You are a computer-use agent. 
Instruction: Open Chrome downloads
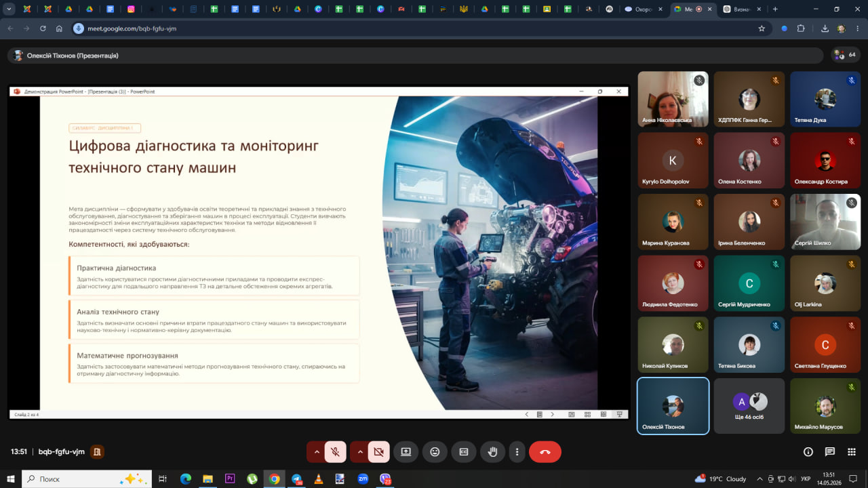825,28
